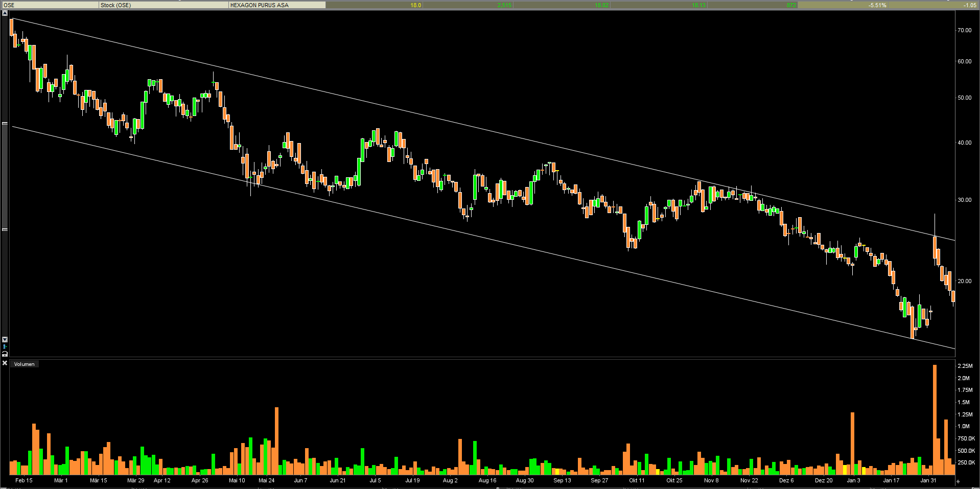Close the Volumen indicator panel
Image resolution: width=980 pixels, height=489 pixels.
click(5, 363)
